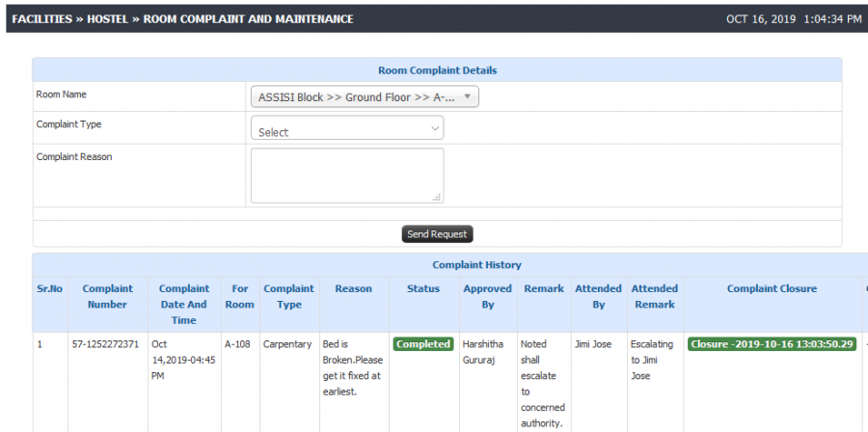Select complaint number 57-1252272371 cell

click(x=105, y=344)
